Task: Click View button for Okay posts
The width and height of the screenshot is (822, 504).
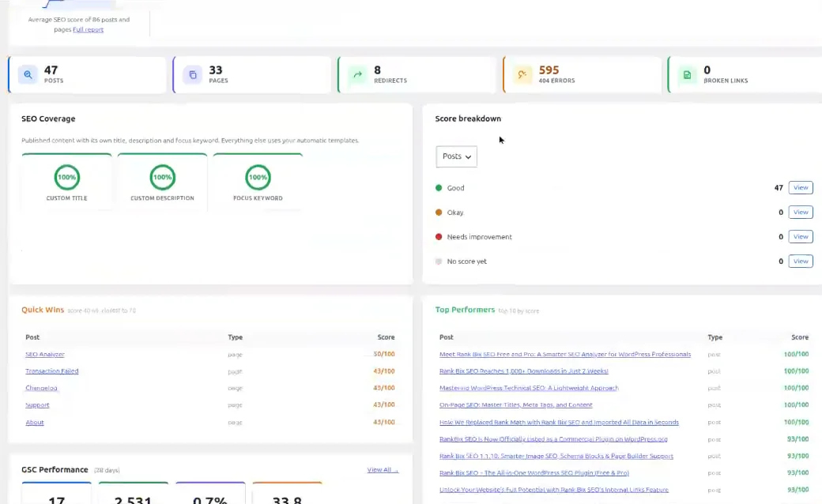Action: click(x=801, y=213)
